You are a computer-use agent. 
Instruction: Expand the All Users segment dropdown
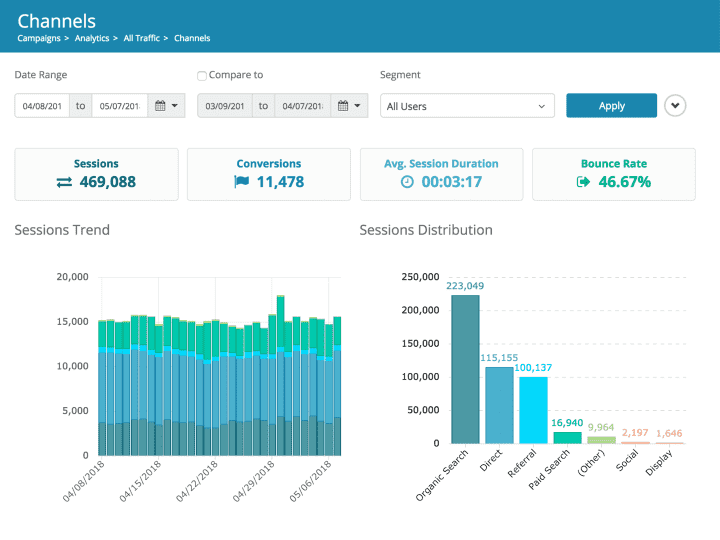tap(467, 106)
